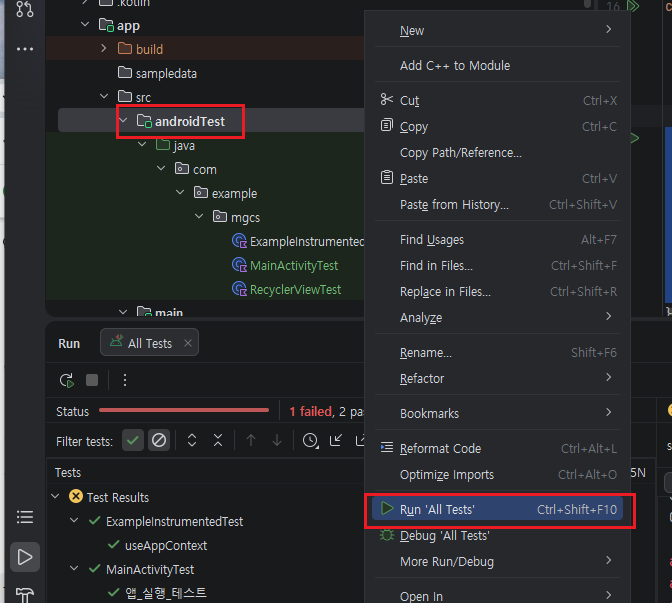This screenshot has width=672, height=603.
Task: Choose Rename... from context menu
Action: click(497, 353)
